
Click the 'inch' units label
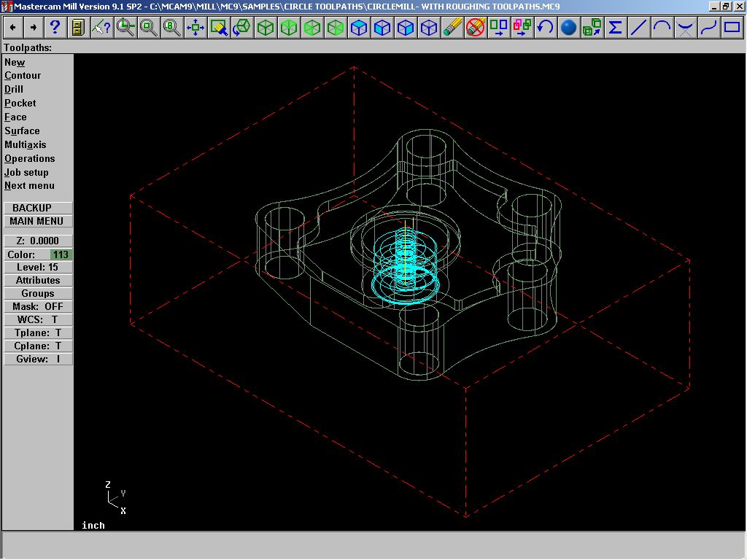coord(93,525)
